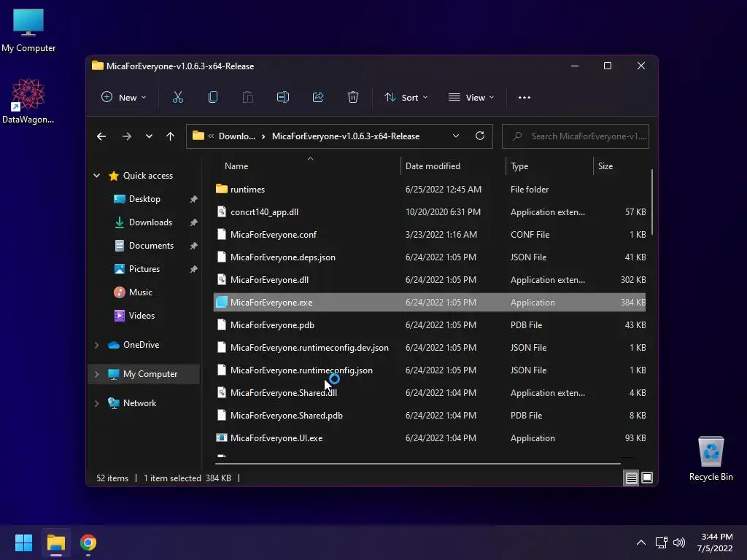
Task: Click the Share icon in toolbar
Action: pos(318,97)
